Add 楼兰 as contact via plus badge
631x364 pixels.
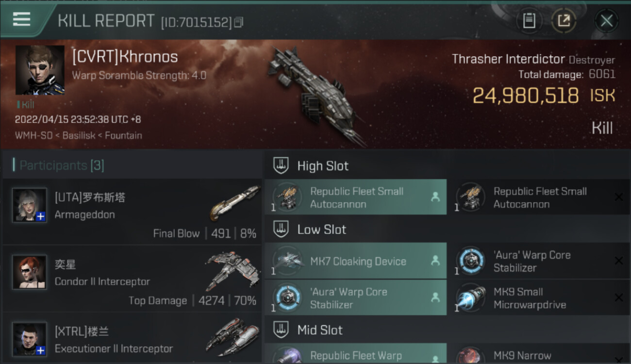pyautogui.click(x=41, y=350)
